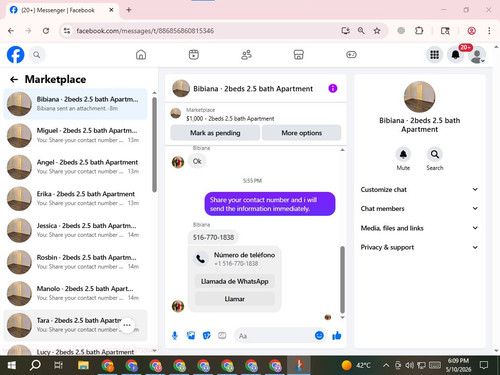Viewport: 500px width, 375px height.
Task: Open the Chrome extensions puzzle icon
Action: [x=419, y=31]
